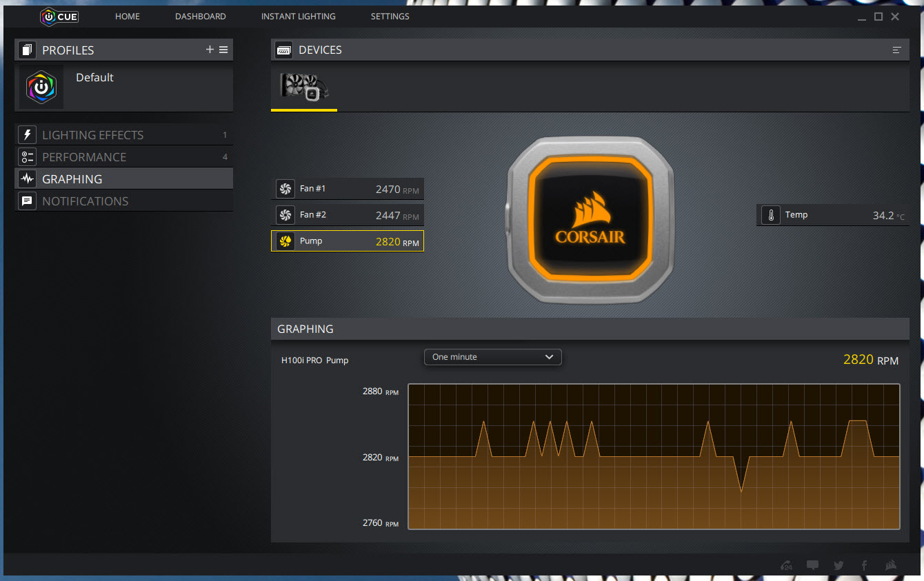The image size is (924, 581).
Task: Select the Fan #1 sensor row
Action: [x=348, y=189]
